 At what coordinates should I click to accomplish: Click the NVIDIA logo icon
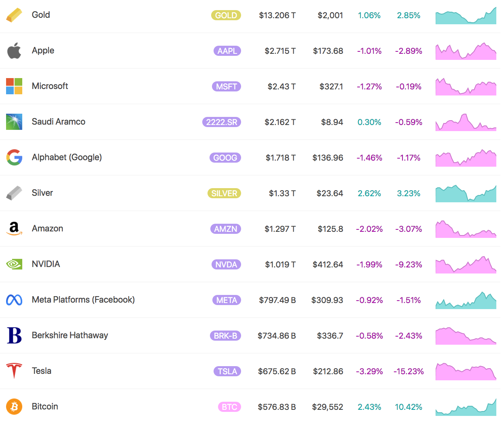[14, 264]
